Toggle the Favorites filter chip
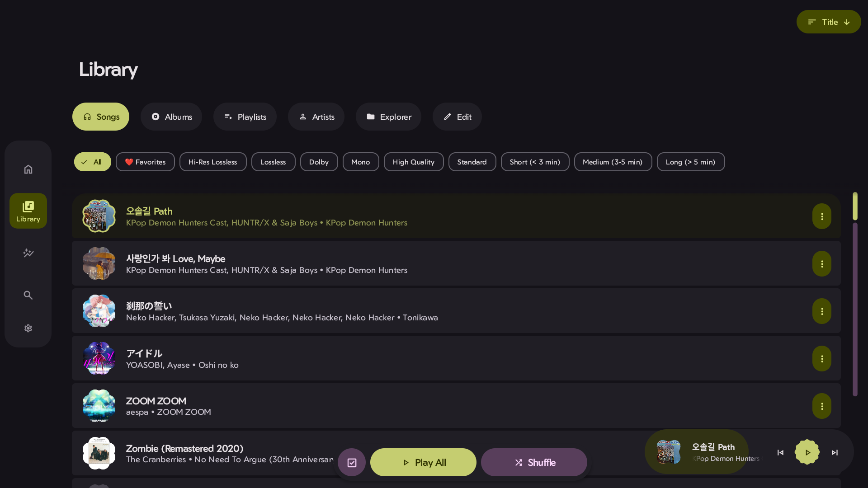The width and height of the screenshot is (868, 488). (x=145, y=162)
